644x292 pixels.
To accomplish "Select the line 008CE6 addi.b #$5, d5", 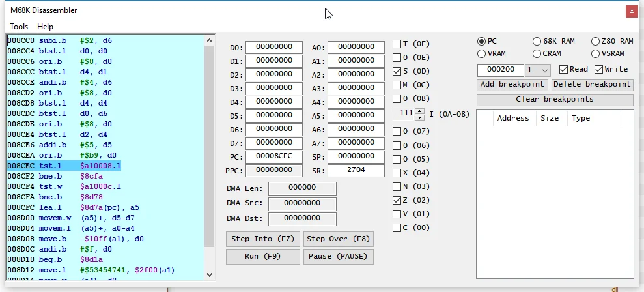I will (x=59, y=145).
